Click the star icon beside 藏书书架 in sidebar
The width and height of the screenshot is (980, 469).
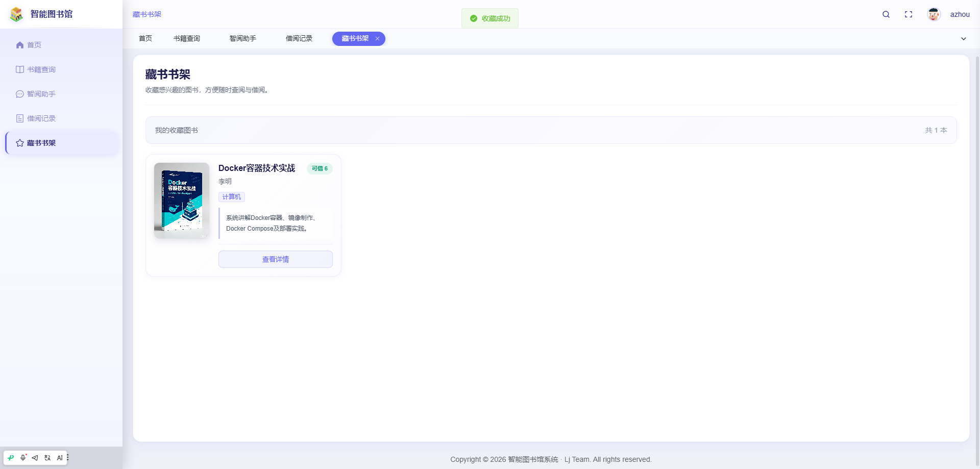pos(20,143)
